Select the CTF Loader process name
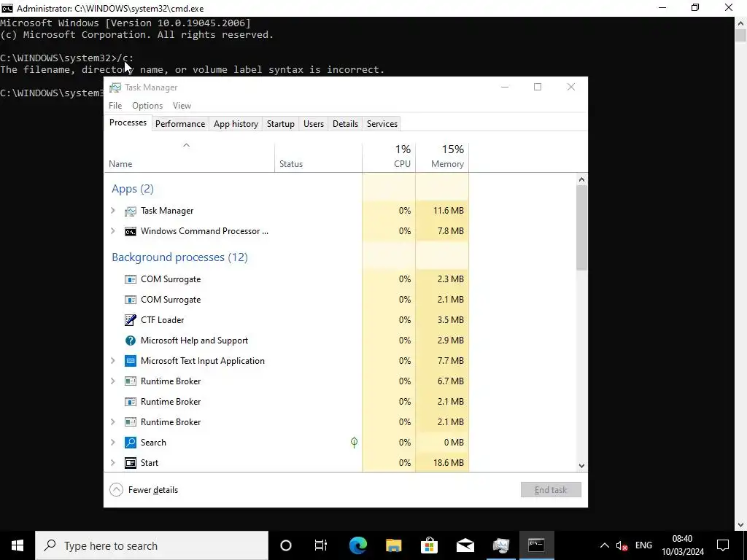 tap(162, 320)
